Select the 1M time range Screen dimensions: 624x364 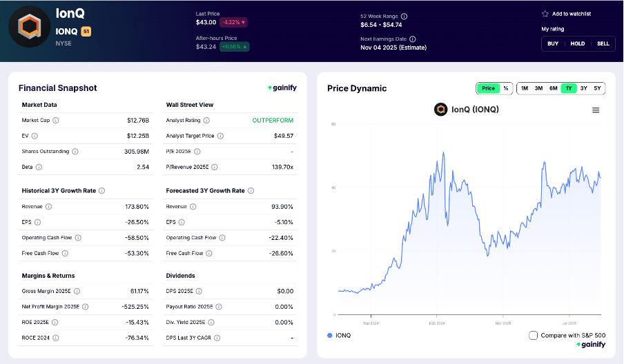pos(525,88)
